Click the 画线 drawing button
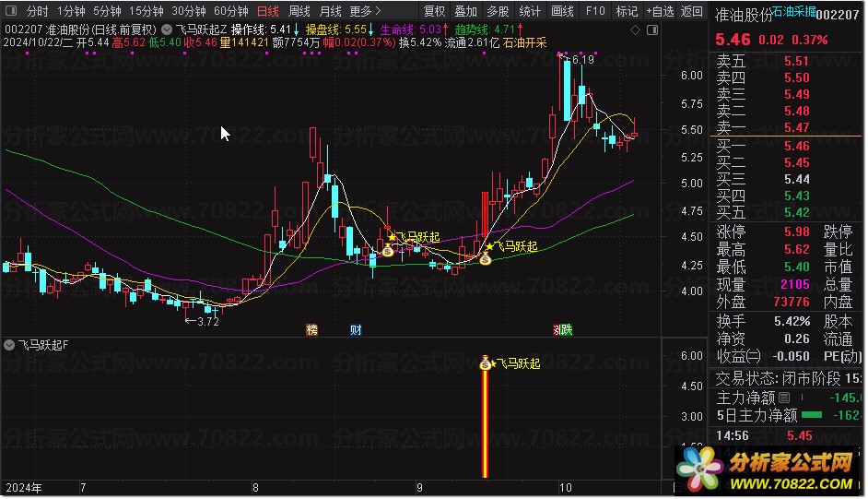Image resolution: width=868 pixels, height=499 pixels. click(x=562, y=11)
